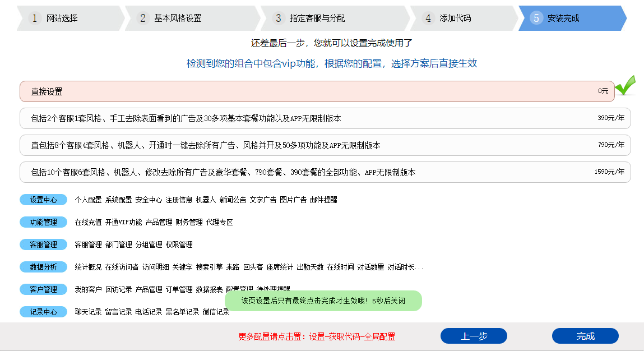644x351 pixels.
Task: Choose the 1590元/年 plan option
Action: [x=325, y=172]
